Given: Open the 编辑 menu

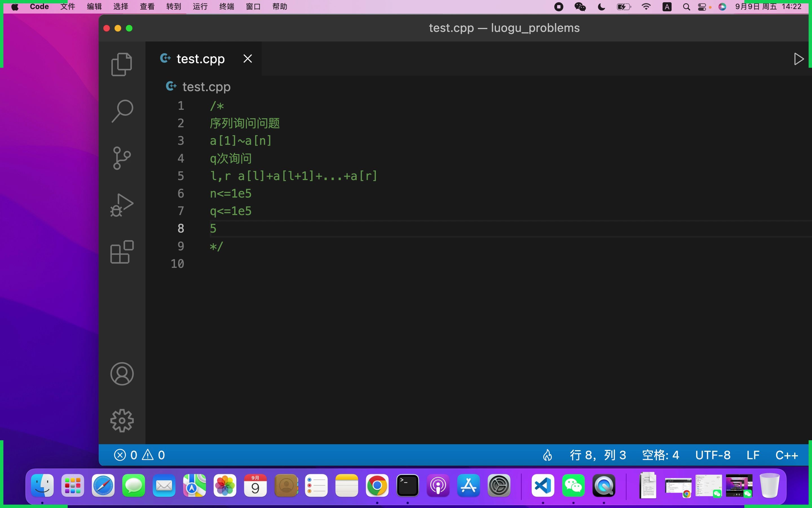Looking at the screenshot, I should tap(94, 7).
